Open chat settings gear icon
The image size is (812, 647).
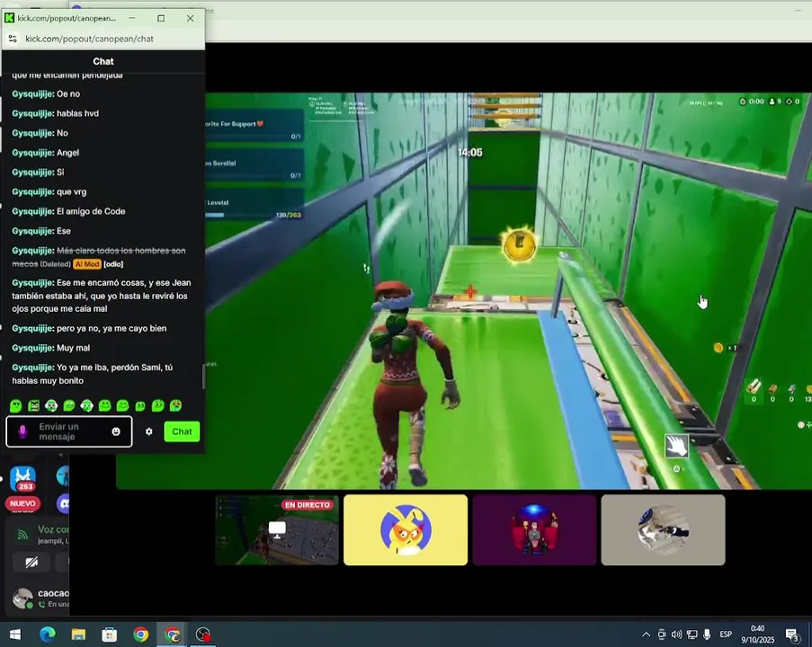tap(149, 431)
